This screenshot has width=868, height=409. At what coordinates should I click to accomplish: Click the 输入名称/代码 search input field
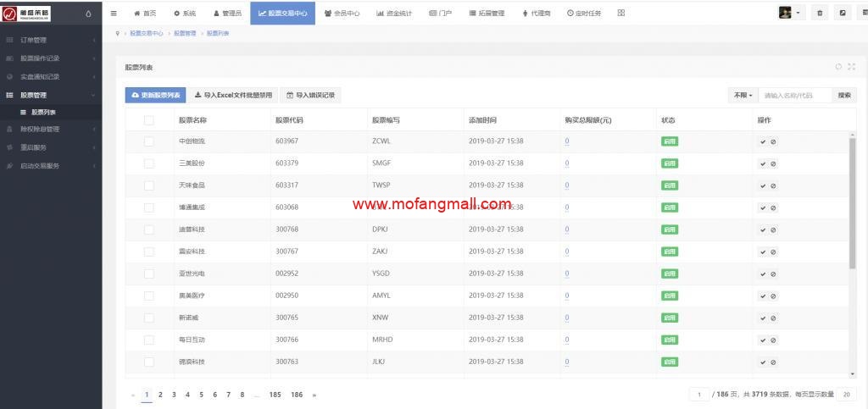click(794, 96)
